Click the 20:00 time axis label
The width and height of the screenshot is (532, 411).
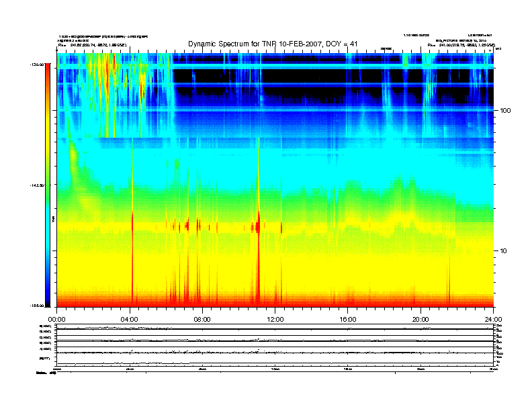pyautogui.click(x=420, y=320)
